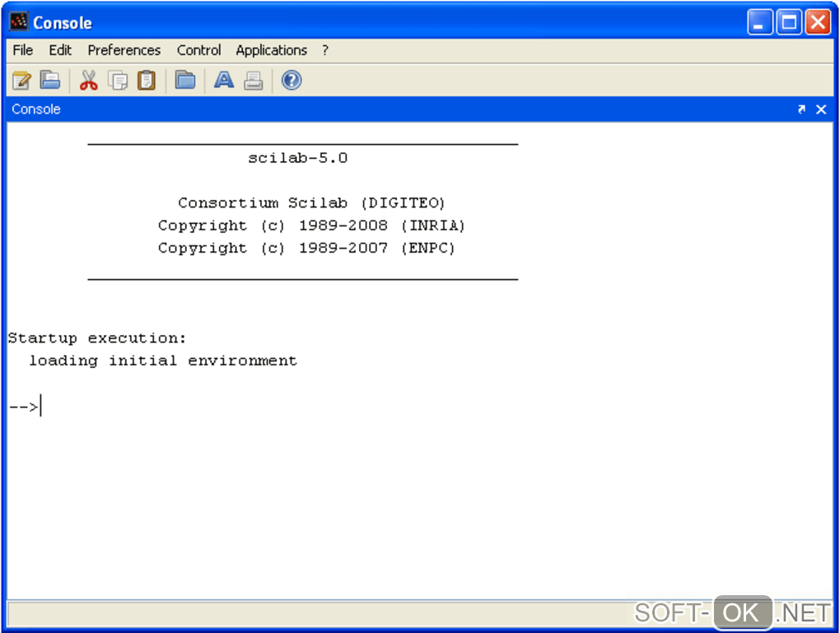Image resolution: width=840 pixels, height=633 pixels.
Task: Cut selection with the scissors icon
Action: (x=88, y=81)
